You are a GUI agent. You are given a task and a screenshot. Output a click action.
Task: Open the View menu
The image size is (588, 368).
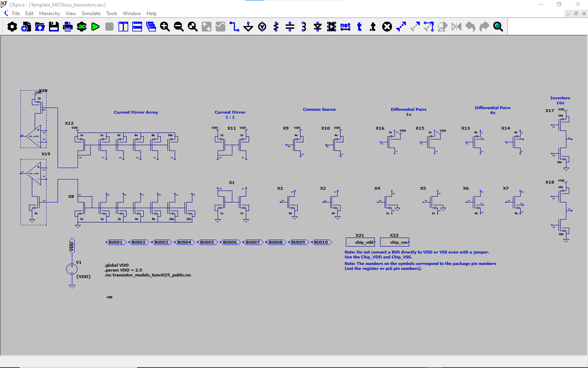click(x=71, y=13)
